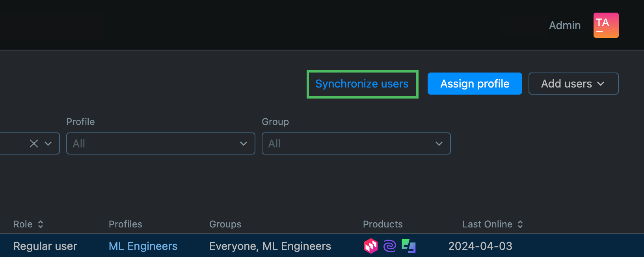The width and height of the screenshot is (644, 257).
Task: Open the TA account avatar menu
Action: click(606, 25)
